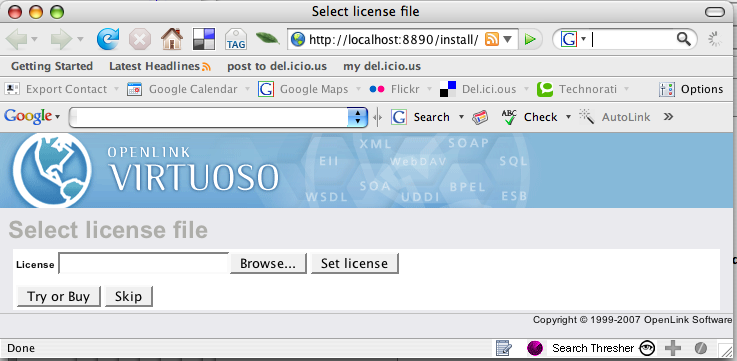The width and height of the screenshot is (737, 361).
Task: Click the Set license button
Action: click(354, 263)
